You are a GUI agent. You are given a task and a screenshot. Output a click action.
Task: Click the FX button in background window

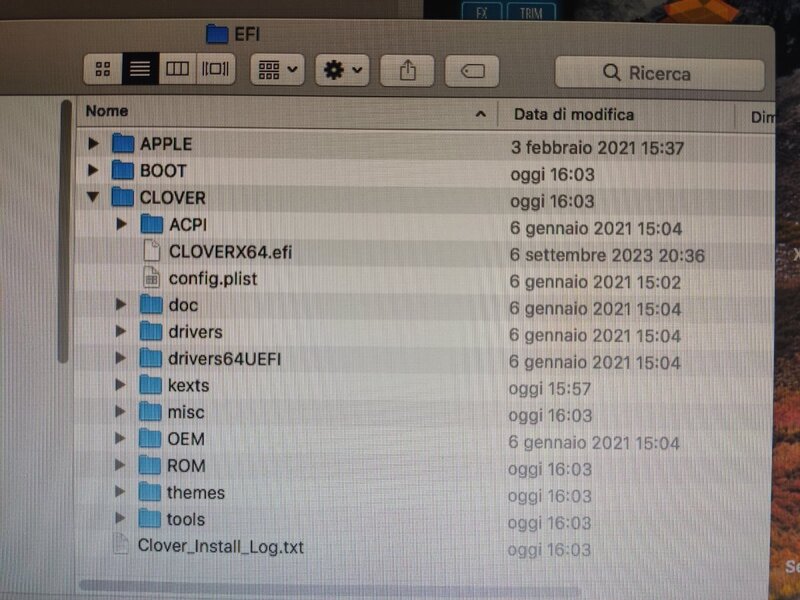[x=482, y=11]
